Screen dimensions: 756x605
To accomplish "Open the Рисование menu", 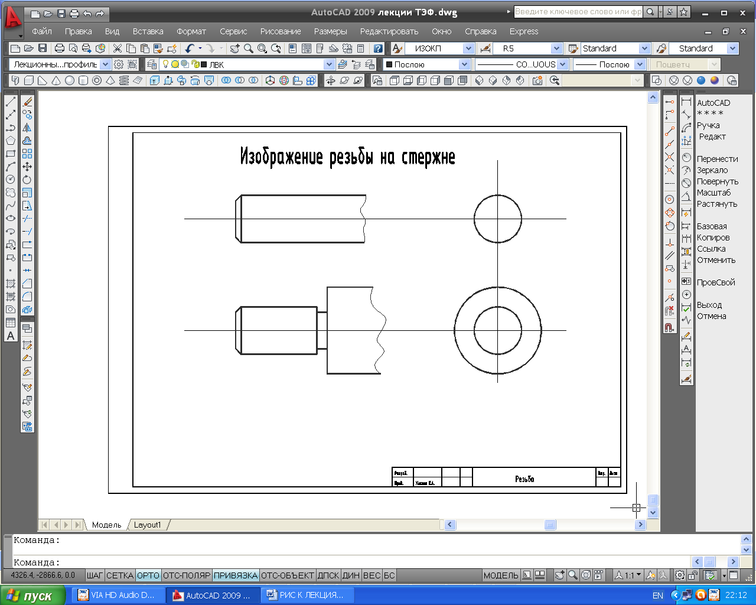I will pos(280,31).
